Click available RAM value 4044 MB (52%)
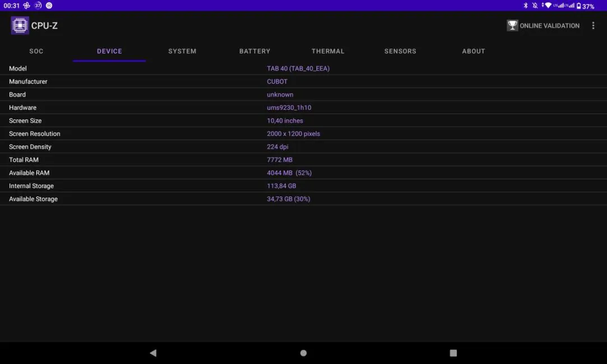This screenshot has width=607, height=364. coord(289,173)
